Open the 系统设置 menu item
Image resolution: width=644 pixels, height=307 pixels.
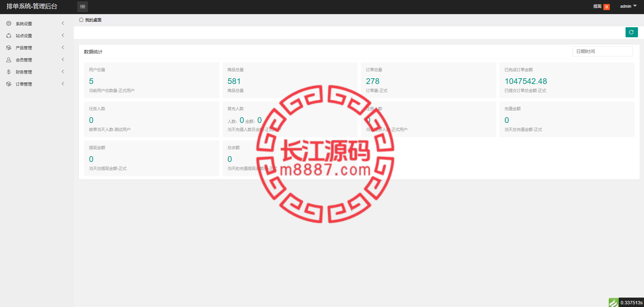37,24
